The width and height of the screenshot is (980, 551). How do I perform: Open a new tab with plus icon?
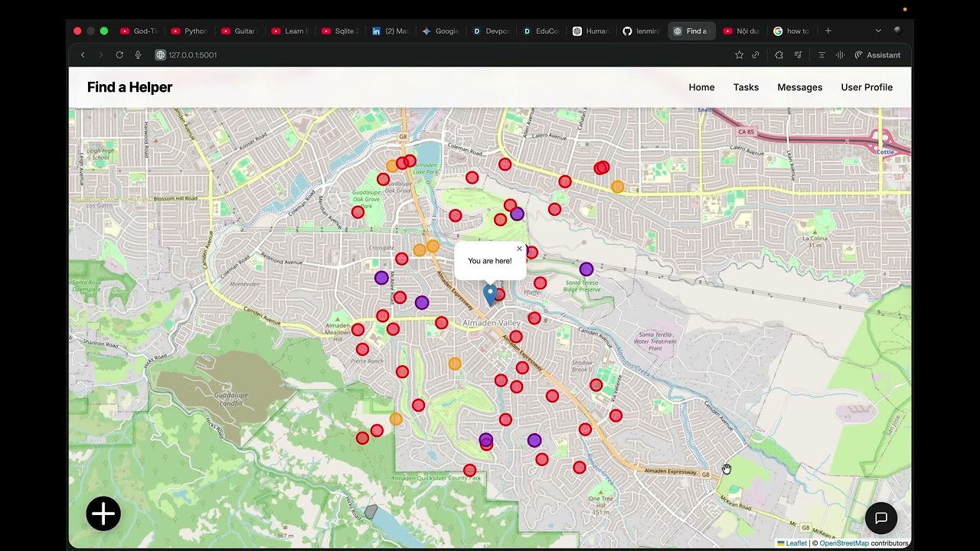click(828, 31)
